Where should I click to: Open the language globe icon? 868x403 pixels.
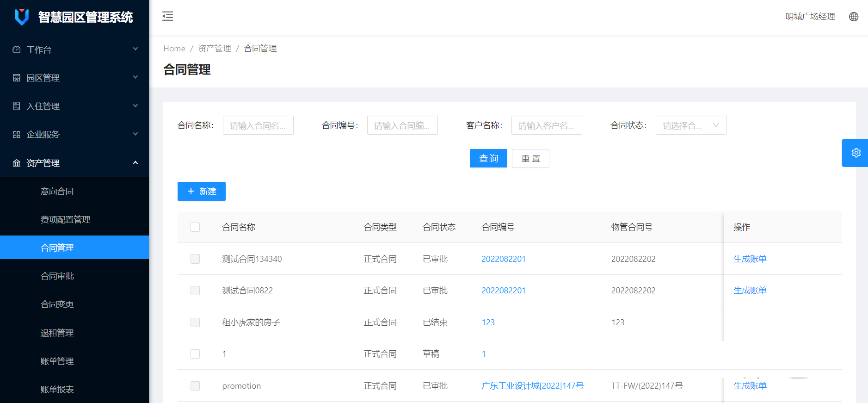(x=854, y=17)
